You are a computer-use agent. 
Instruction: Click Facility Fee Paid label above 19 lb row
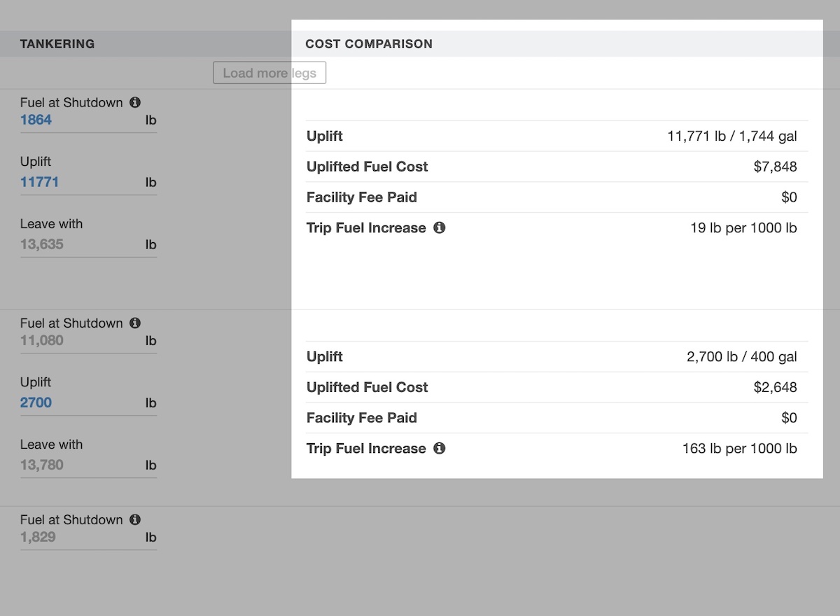(x=362, y=197)
